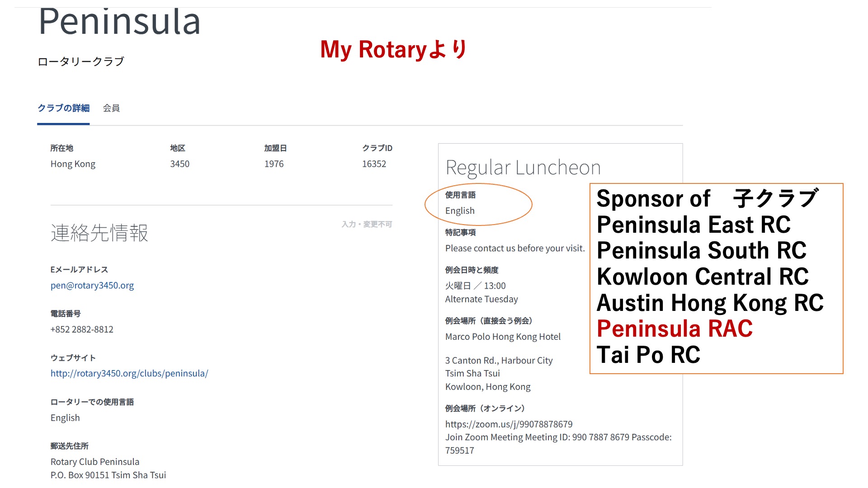
Task: Click the red Peninsula RAC entry
Action: tap(675, 328)
